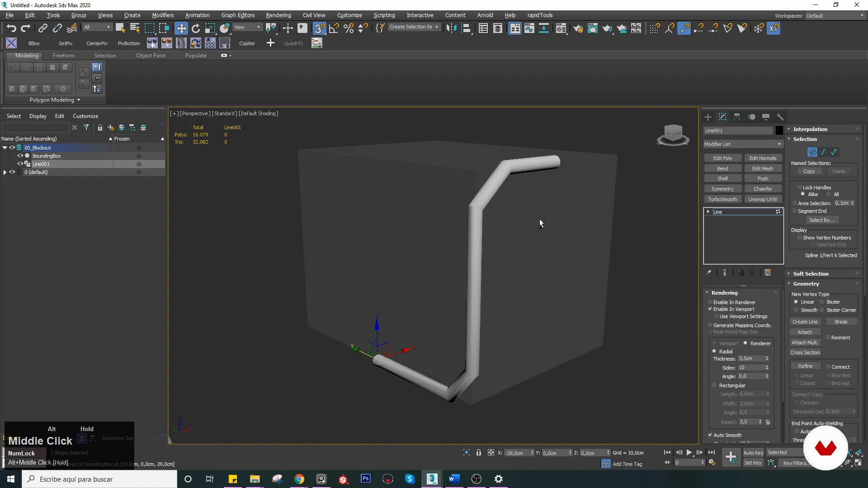Toggle Enable In Viewport checkbox
The height and width of the screenshot is (488, 868).
(x=710, y=309)
